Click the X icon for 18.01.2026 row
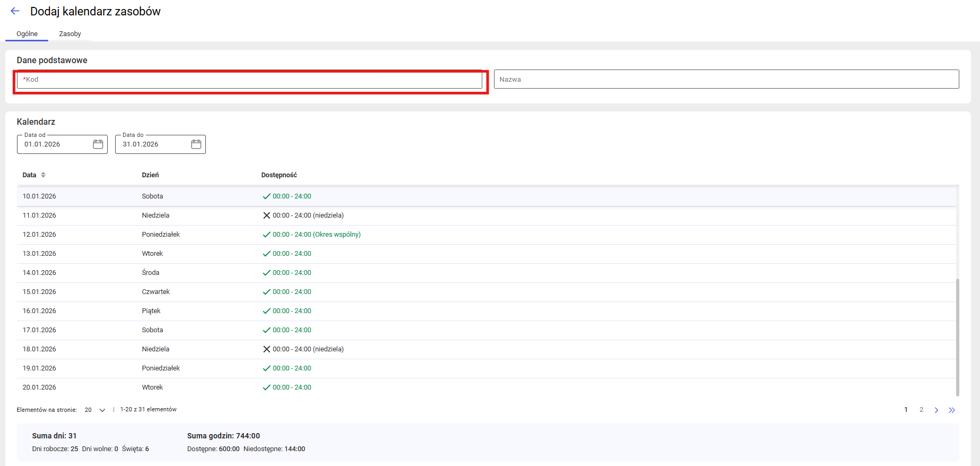Screen dimensions: 980x466 (x=267, y=349)
